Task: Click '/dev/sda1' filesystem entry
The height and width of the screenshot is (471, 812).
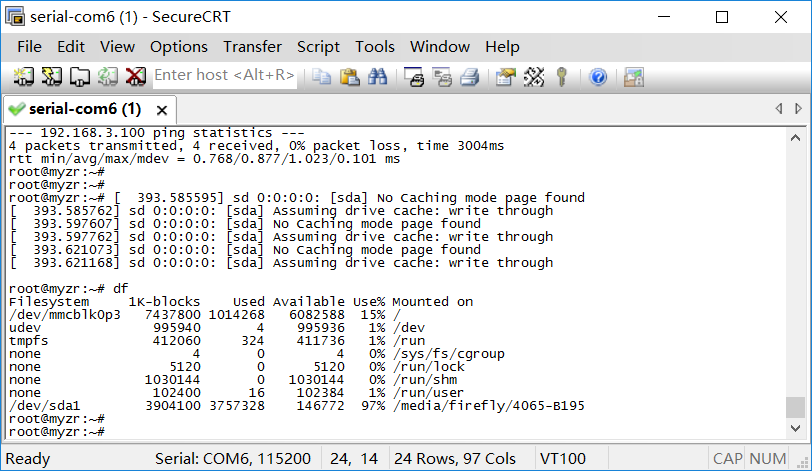Action: (45, 406)
